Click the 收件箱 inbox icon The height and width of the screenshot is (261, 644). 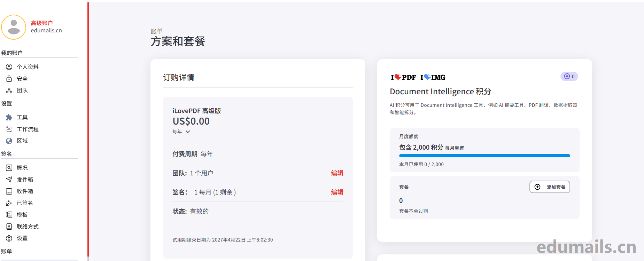tap(9, 191)
